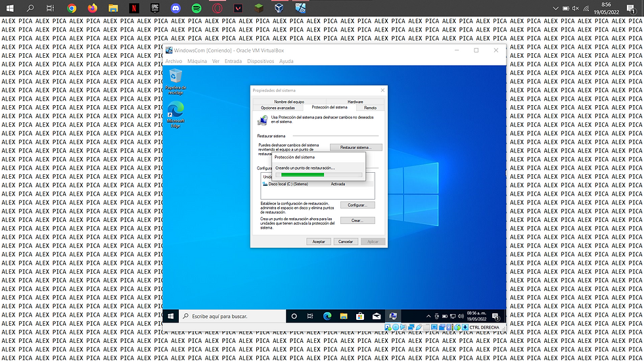
Task: Expand host hidden tray icons chevron
Action: pos(555,8)
